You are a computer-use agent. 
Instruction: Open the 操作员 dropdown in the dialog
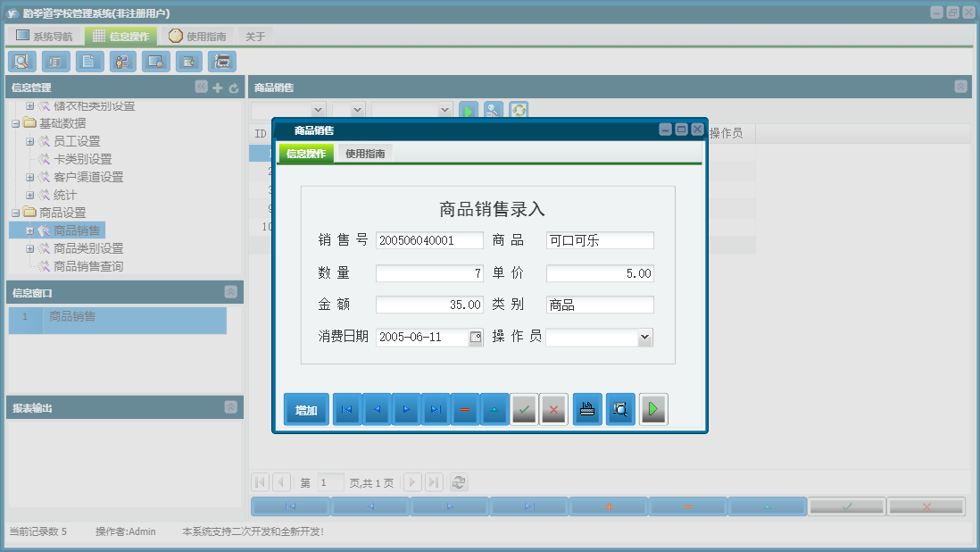tap(644, 337)
